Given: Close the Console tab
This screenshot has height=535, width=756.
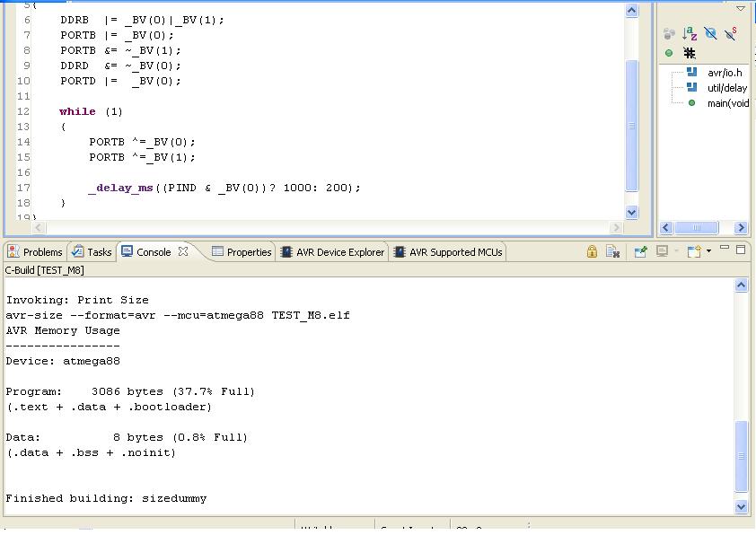Looking at the screenshot, I should click(x=183, y=251).
